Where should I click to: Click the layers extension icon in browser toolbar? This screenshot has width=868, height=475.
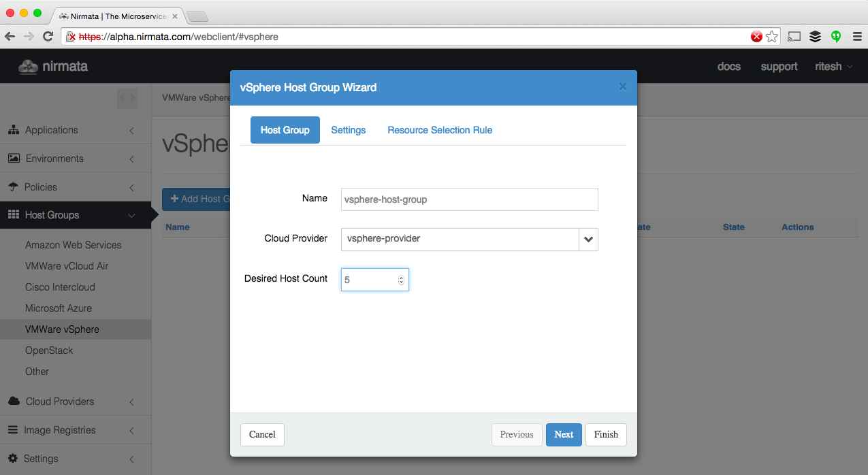[x=815, y=37]
